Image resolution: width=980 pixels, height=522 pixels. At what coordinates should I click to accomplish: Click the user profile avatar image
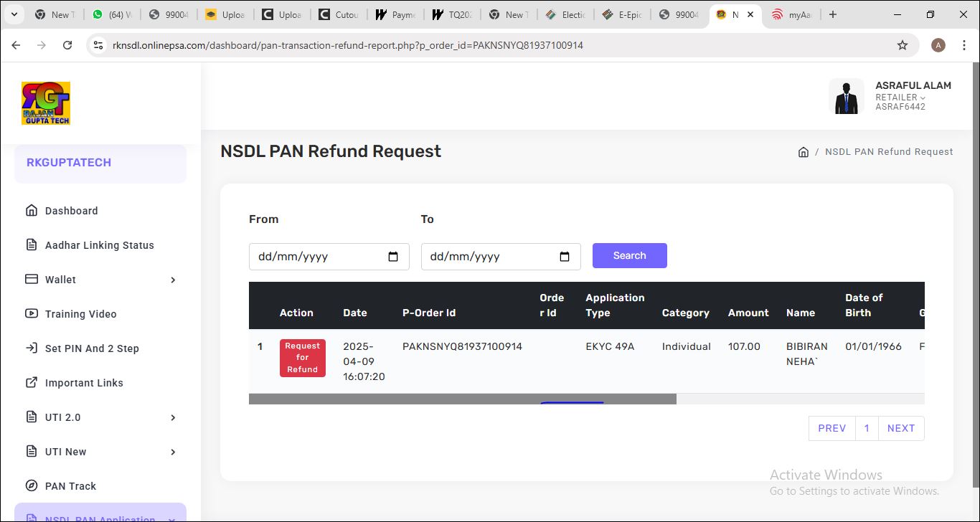846,97
